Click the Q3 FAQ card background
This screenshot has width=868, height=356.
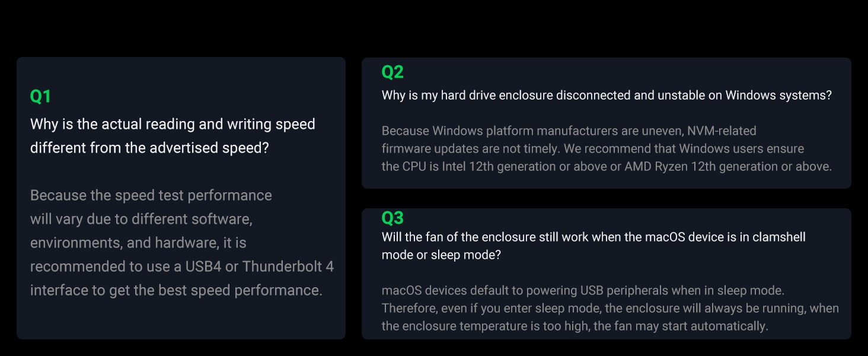click(607, 273)
